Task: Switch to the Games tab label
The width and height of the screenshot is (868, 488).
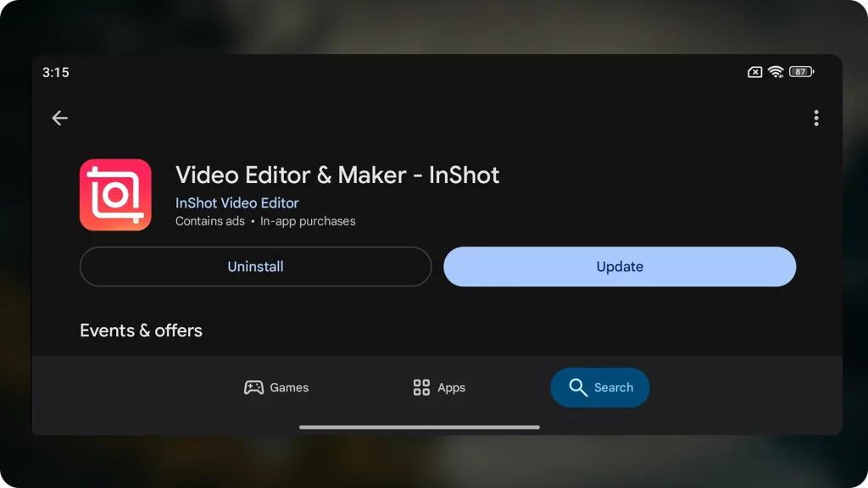Action: (x=289, y=388)
